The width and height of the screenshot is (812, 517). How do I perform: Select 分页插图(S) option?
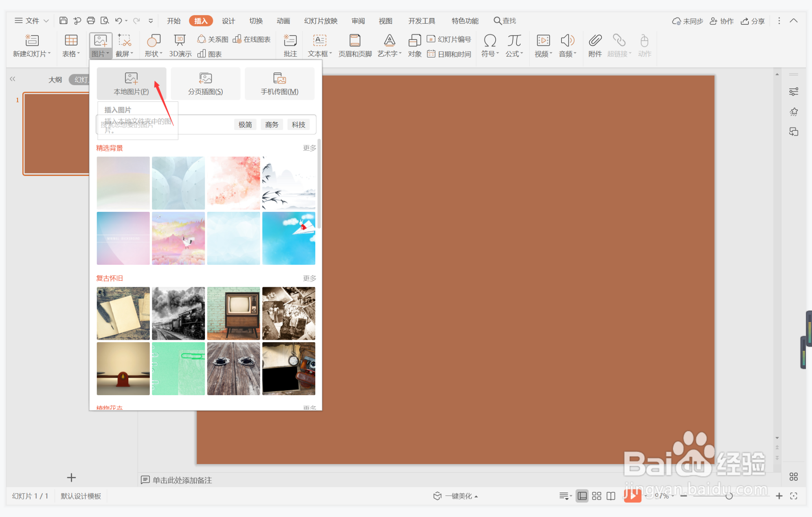(205, 84)
